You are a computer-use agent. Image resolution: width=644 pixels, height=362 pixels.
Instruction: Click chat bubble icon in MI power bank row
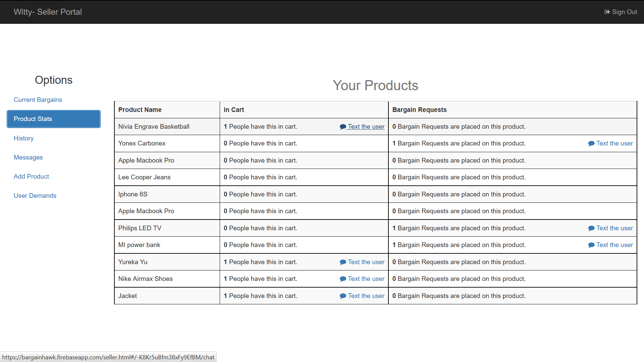(591, 245)
